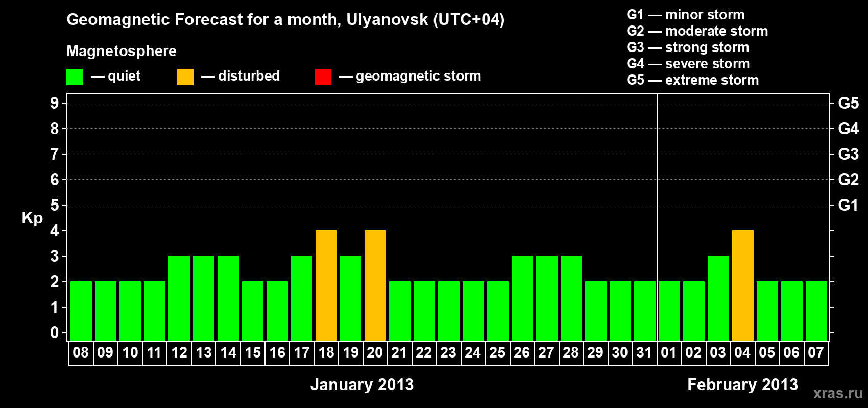The image size is (868, 408).
Task: Click the green bar for February 07
Action: (x=816, y=311)
